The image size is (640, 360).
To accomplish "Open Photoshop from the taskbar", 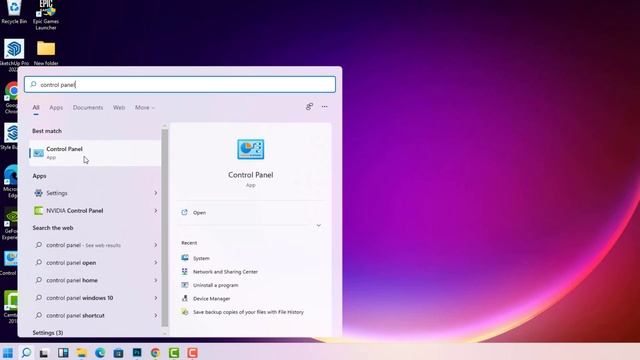I will (137, 353).
